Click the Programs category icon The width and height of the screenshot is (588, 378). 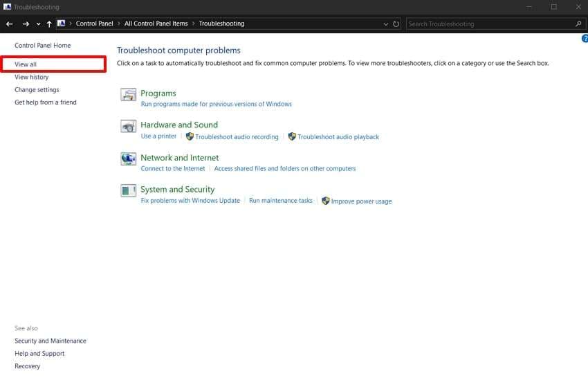[128, 94]
